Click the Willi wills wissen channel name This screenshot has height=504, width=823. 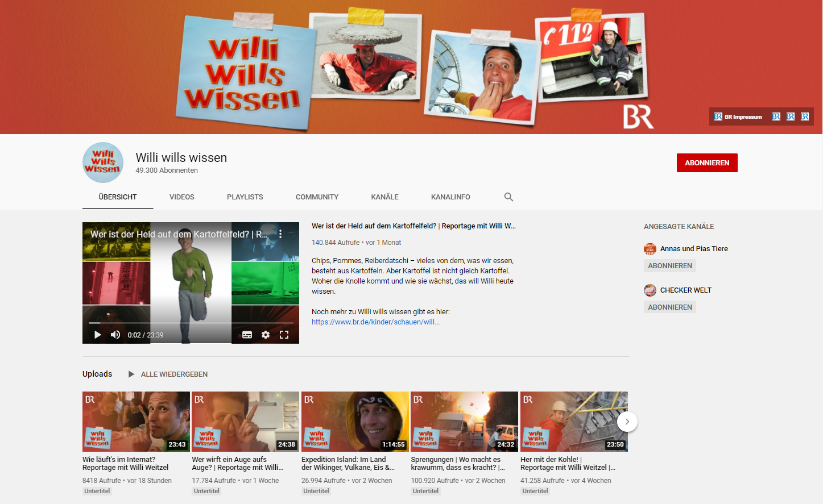click(181, 157)
